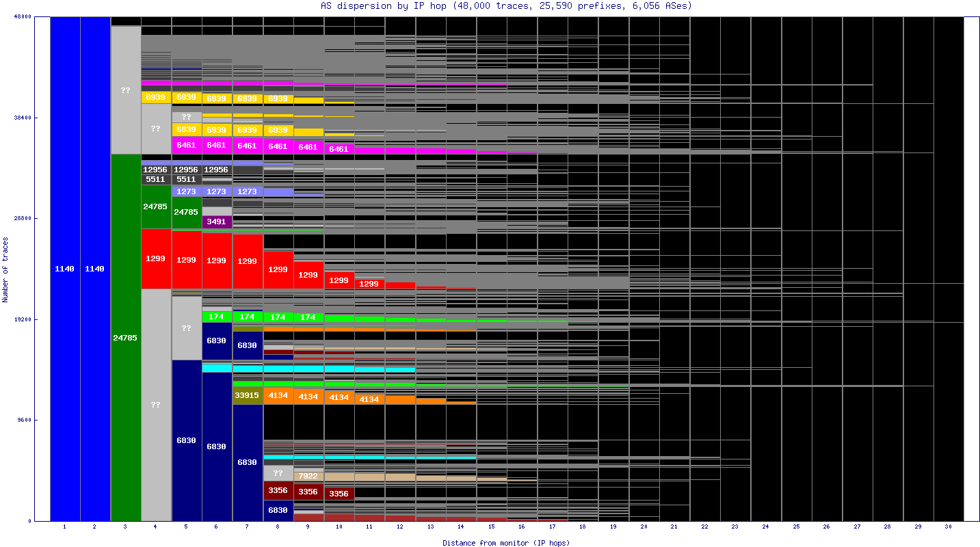The height and width of the screenshot is (547, 980).
Task: Click the tan 7922 block at hop 9
Action: click(x=308, y=476)
